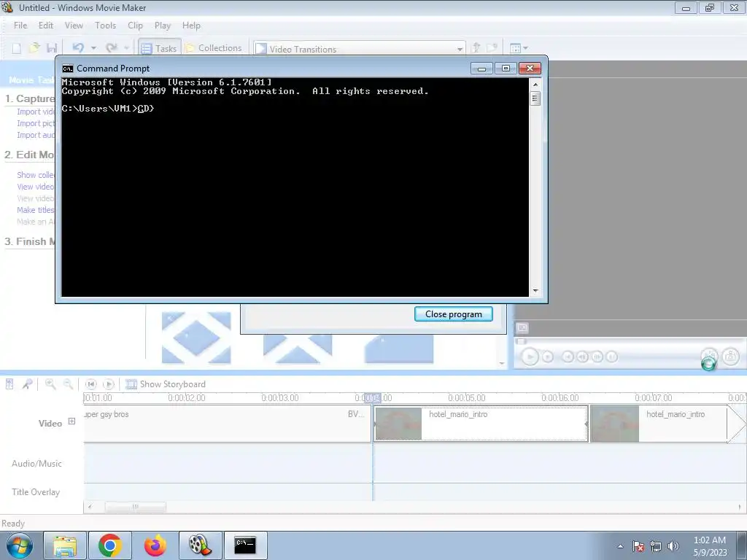Select the first hotel_mario_intro clip on timeline
The width and height of the screenshot is (747, 560).
tap(481, 424)
